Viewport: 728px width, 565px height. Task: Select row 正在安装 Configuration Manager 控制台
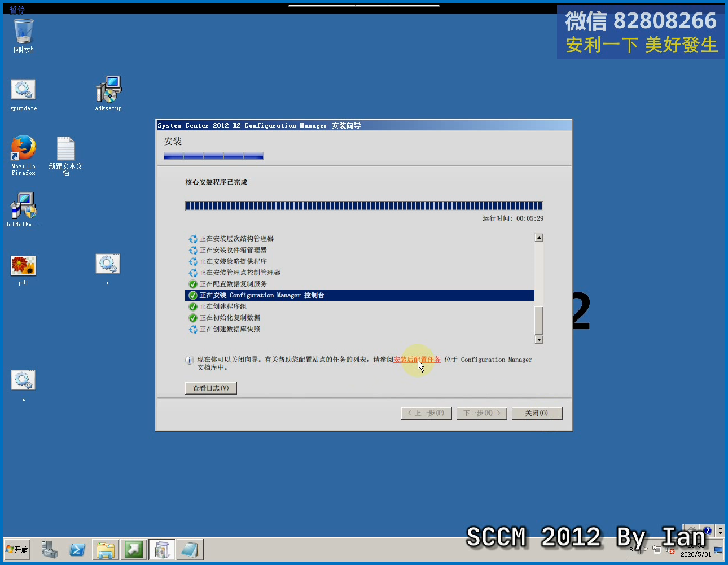(359, 295)
